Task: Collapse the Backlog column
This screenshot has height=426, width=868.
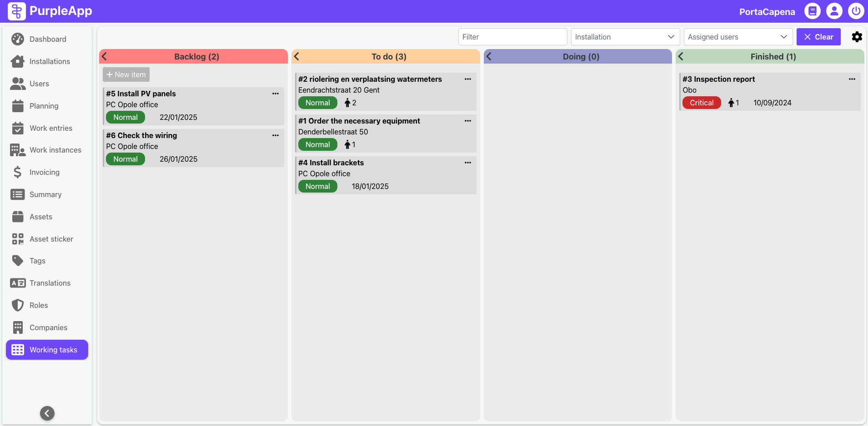Action: [x=105, y=56]
